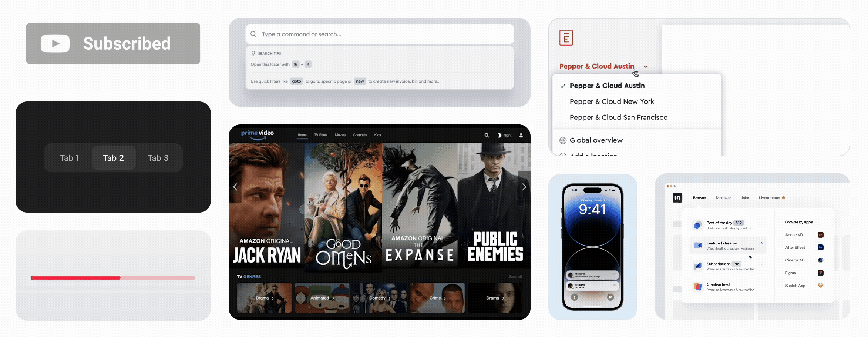Choose Pepper & Cloud San Francisco
This screenshot has width=868, height=337.
click(619, 117)
